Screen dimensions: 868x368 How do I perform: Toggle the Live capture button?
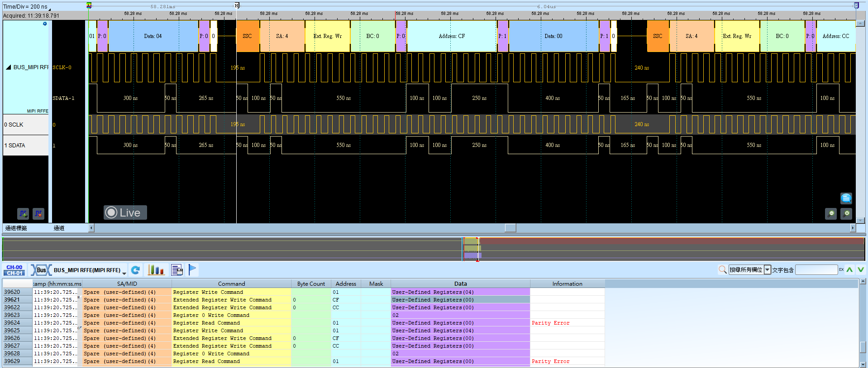[x=125, y=212]
